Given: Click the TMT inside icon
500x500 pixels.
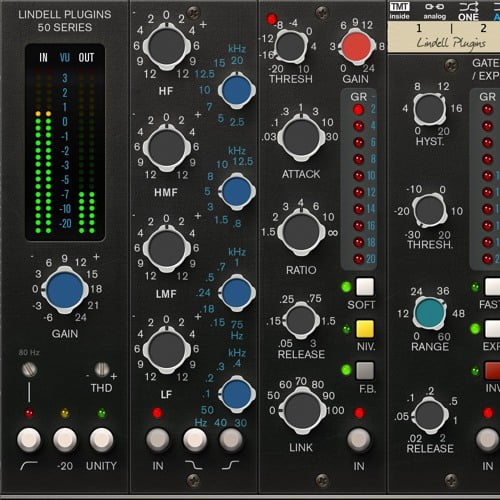Looking at the screenshot, I should click(x=399, y=11).
